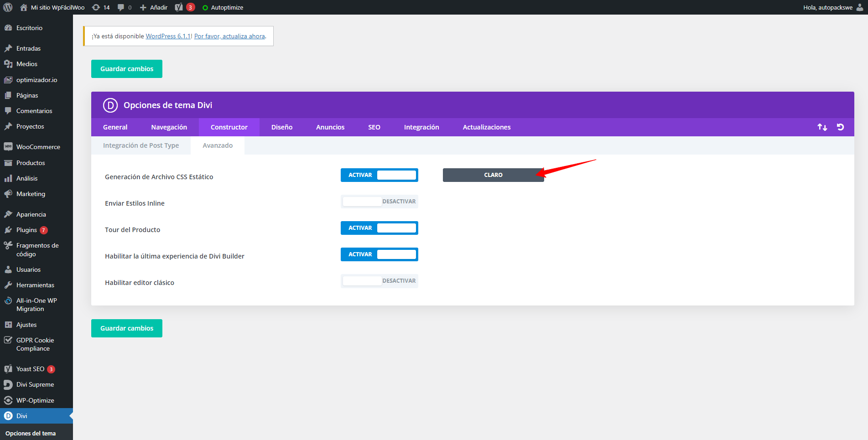Image resolution: width=868 pixels, height=440 pixels.
Task: Open the Integración de Post Type subtab
Action: point(141,145)
